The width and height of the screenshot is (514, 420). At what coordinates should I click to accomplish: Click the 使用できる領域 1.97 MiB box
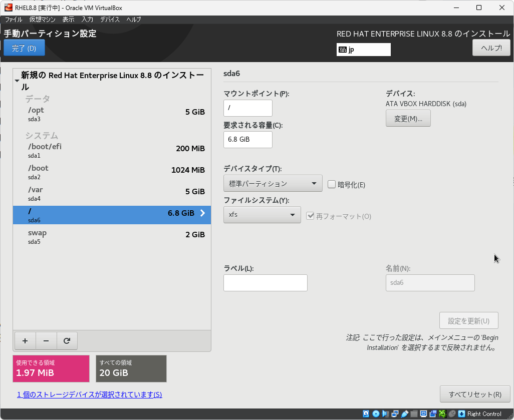[51, 368]
